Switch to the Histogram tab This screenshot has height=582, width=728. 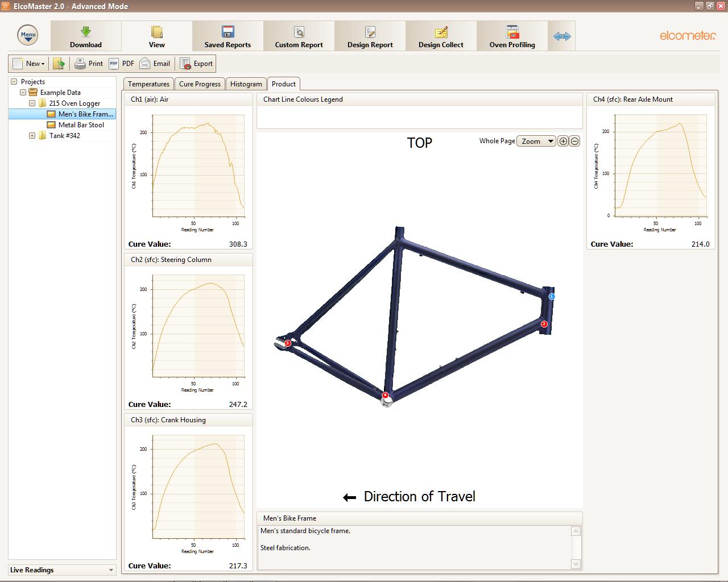click(x=246, y=84)
